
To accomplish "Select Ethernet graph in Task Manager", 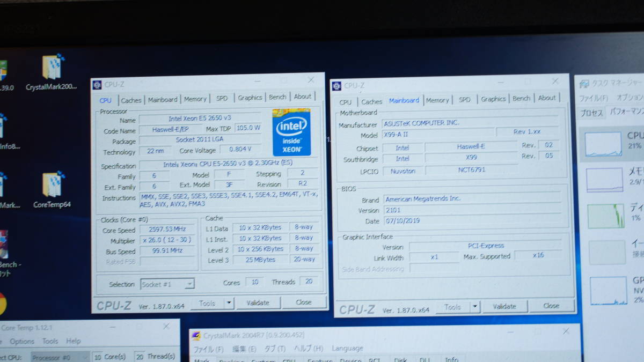I will (x=608, y=252).
